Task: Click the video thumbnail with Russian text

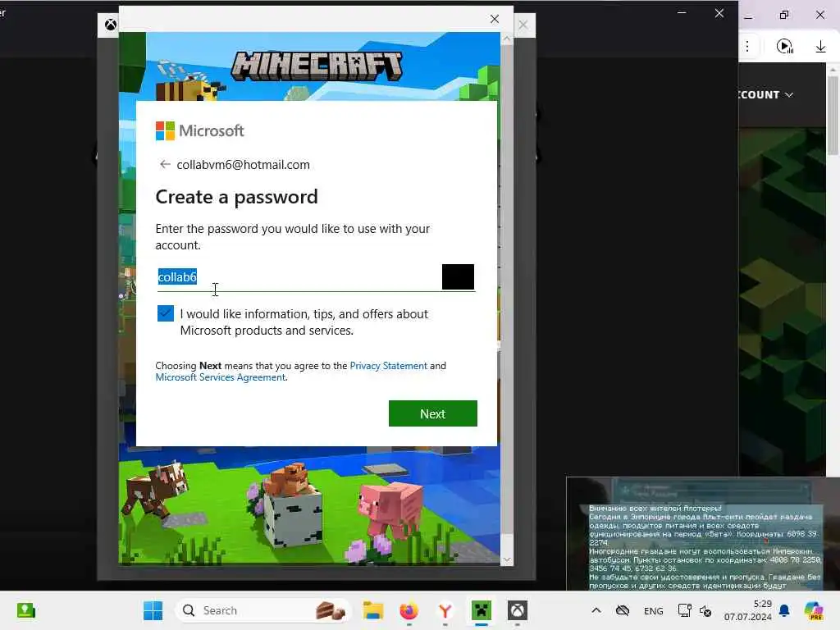Action: pyautogui.click(x=703, y=533)
